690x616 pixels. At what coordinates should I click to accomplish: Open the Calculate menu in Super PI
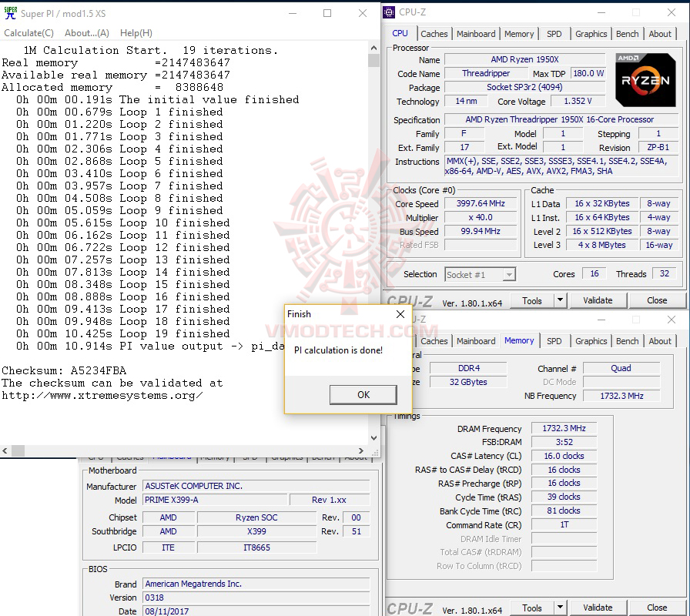pyautogui.click(x=29, y=33)
